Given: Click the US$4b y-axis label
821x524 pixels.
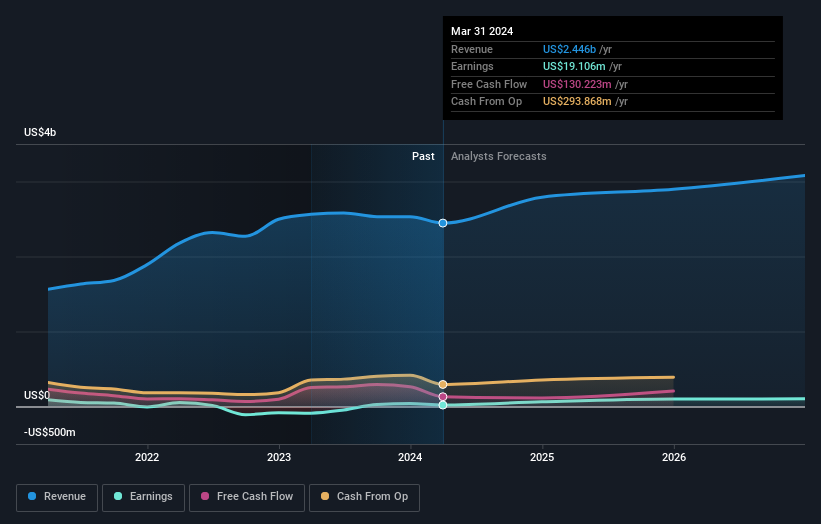Looking at the screenshot, I should tap(40, 132).
